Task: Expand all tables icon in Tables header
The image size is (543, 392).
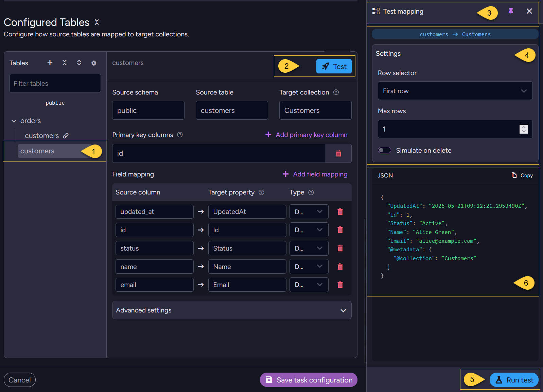Action: click(x=79, y=63)
